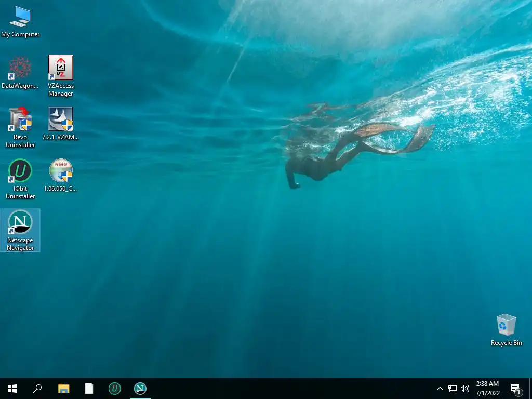Open the Windows Start menu
Screen dimensions: 532x399
click(12, 389)
